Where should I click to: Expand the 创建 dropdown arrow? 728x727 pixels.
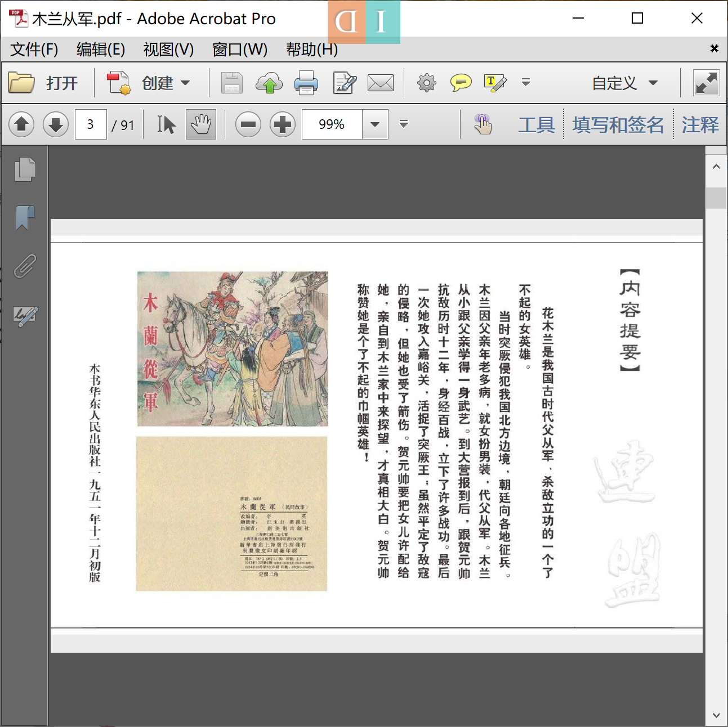185,83
